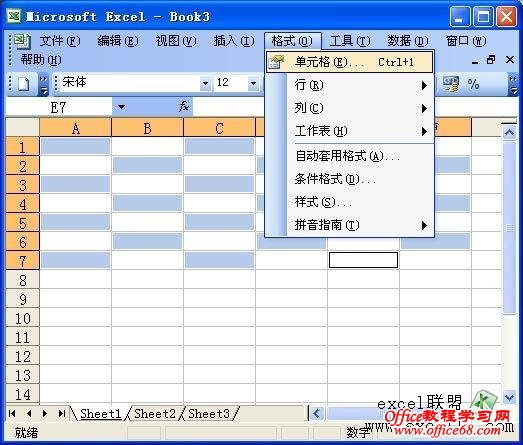Open the font size dropdown arrow
Image resolution: width=523 pixels, height=445 pixels.
click(253, 83)
